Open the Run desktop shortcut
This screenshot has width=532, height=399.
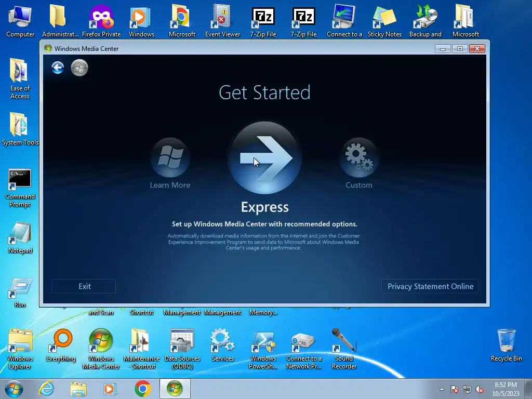(20, 292)
